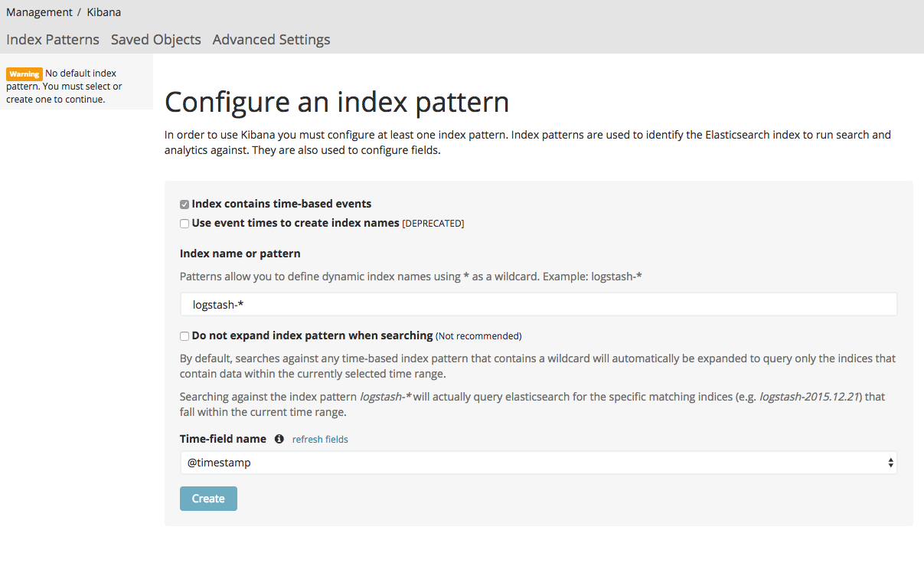
Task: Go to Advanced Settings tab
Action: click(271, 40)
